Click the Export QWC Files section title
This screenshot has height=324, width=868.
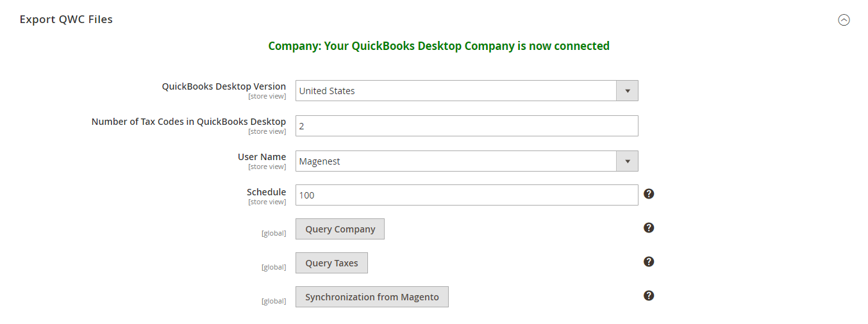tap(66, 19)
